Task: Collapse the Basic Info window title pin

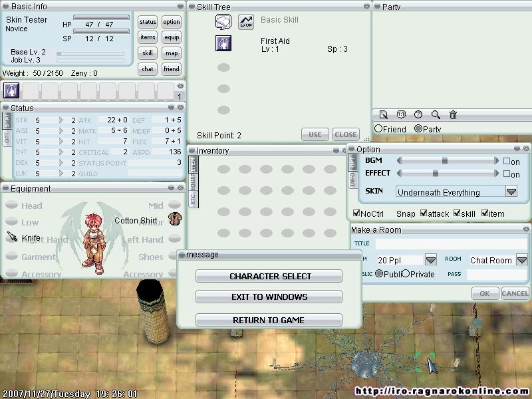Action: (x=5, y=6)
